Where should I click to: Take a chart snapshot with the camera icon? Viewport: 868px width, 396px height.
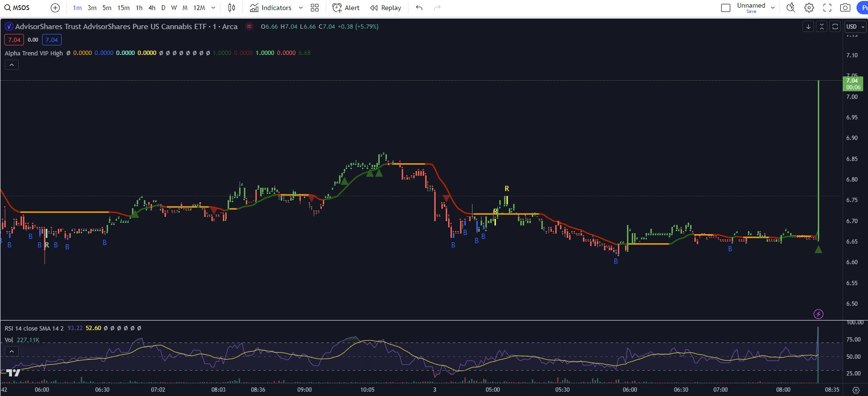pyautogui.click(x=846, y=8)
